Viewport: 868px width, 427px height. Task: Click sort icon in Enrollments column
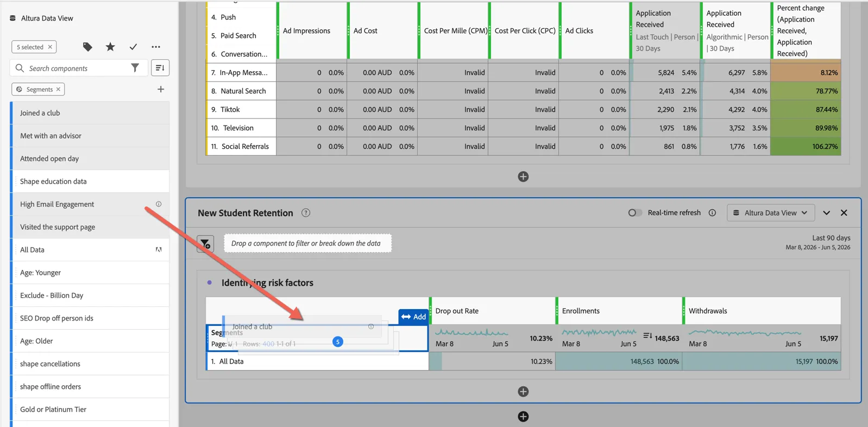(647, 336)
